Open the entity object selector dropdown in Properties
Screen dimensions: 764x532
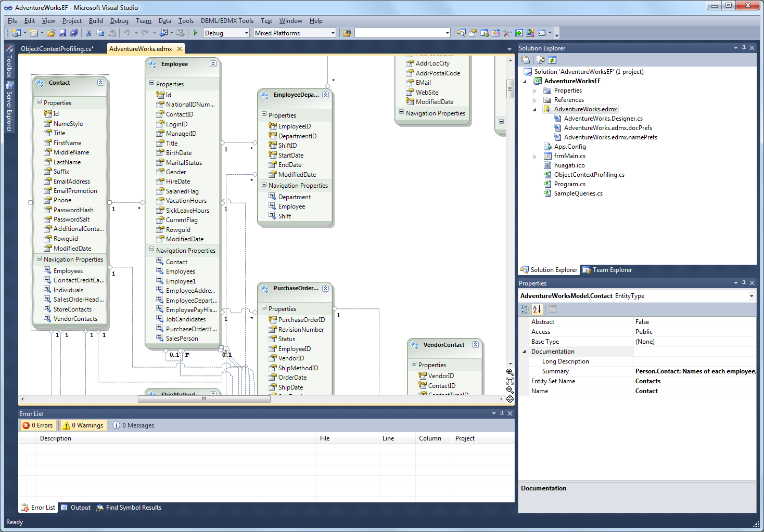tap(752, 296)
